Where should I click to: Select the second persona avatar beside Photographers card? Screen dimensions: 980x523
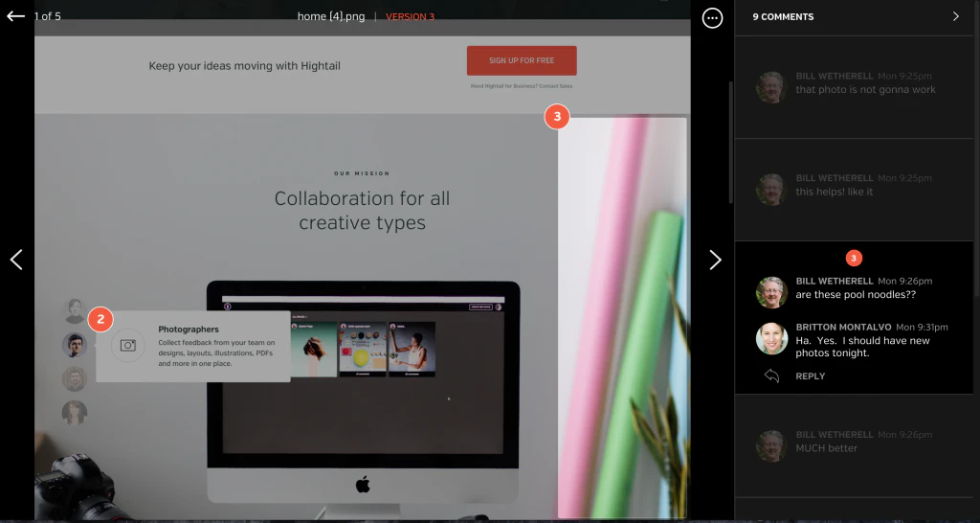[x=75, y=346]
